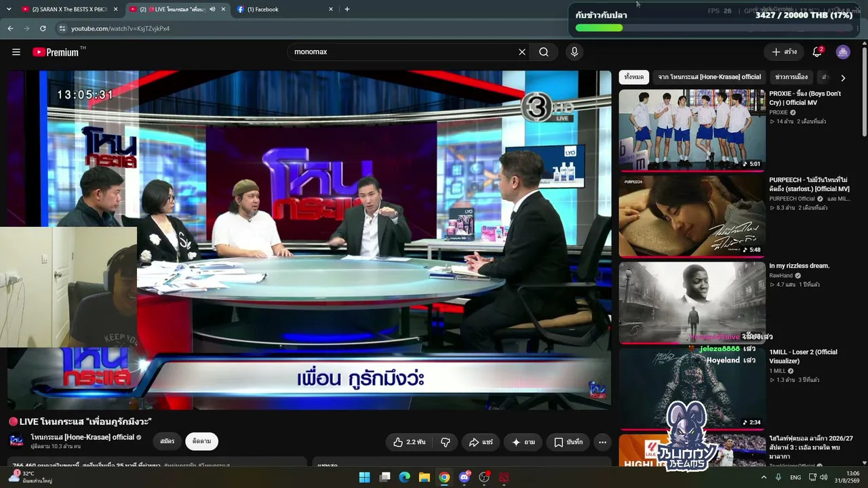Click the ถาม ask button
Image resolution: width=868 pixels, height=488 pixels.
(523, 442)
